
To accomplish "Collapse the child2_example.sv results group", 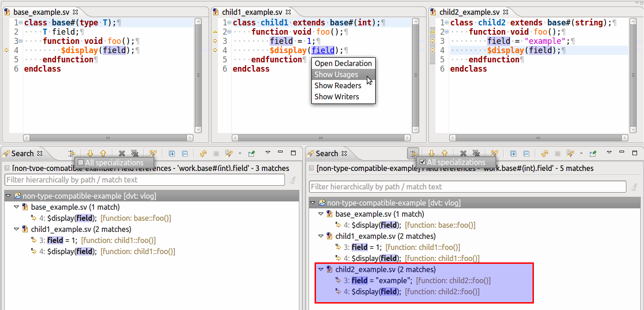I will [321, 269].
